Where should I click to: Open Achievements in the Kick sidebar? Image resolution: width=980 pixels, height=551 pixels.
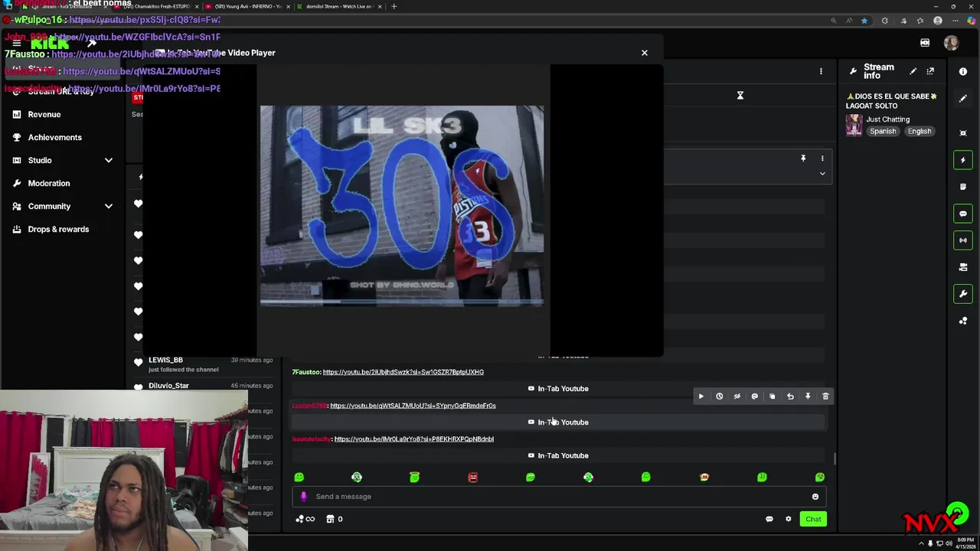[x=63, y=137]
